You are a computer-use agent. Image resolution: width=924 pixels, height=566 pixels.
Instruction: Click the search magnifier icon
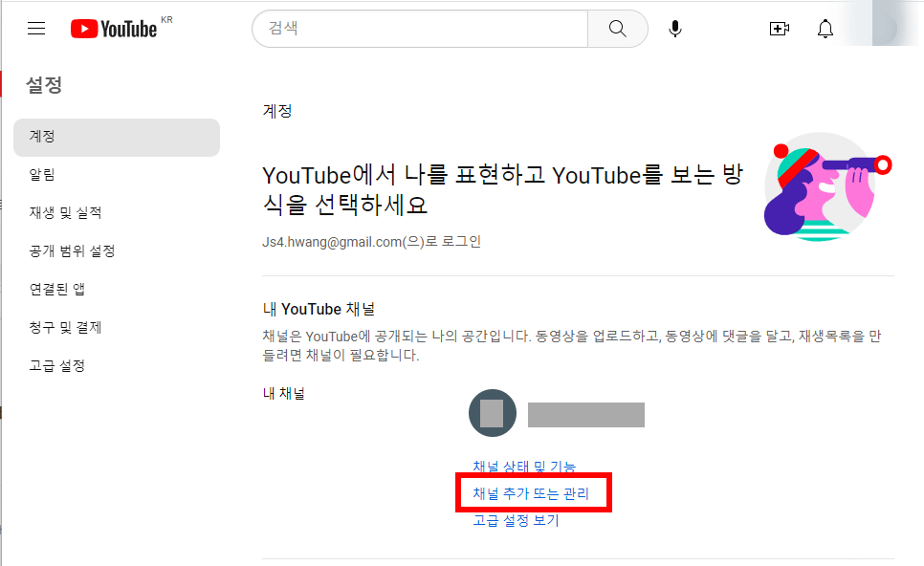click(617, 29)
